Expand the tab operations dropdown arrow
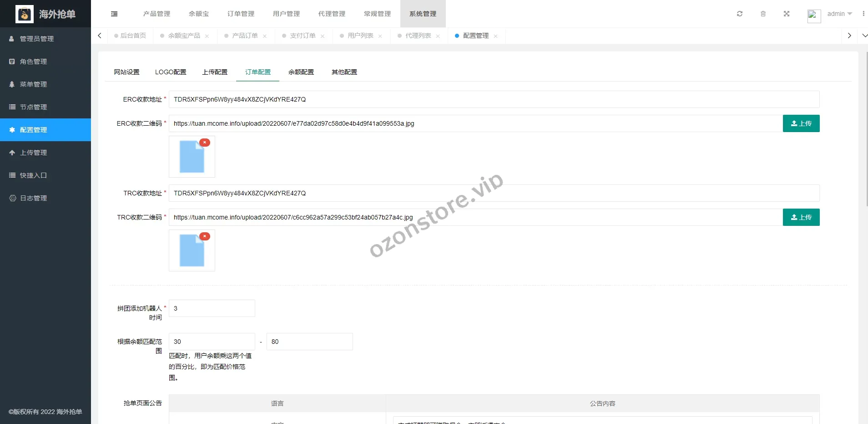868x424 pixels. pyautogui.click(x=864, y=36)
